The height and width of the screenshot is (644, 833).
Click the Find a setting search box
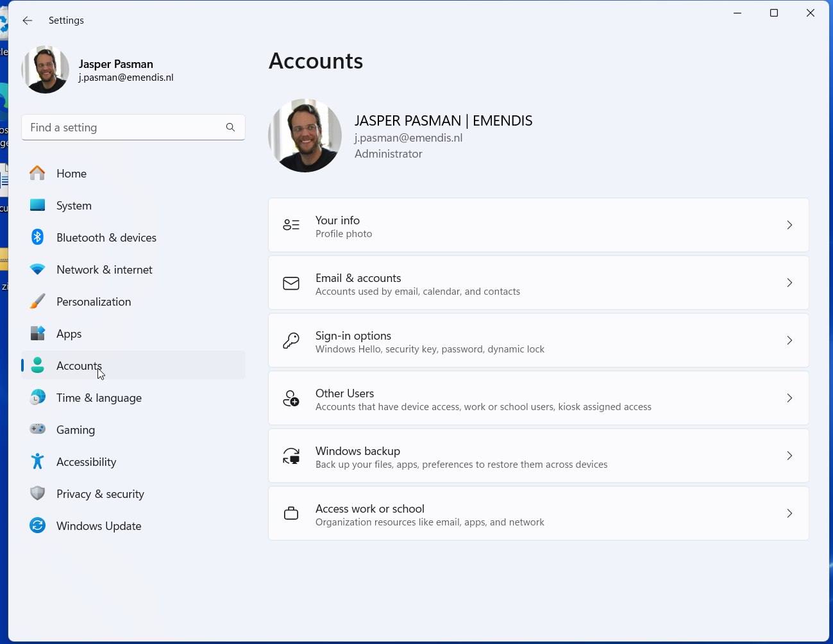[125, 128]
